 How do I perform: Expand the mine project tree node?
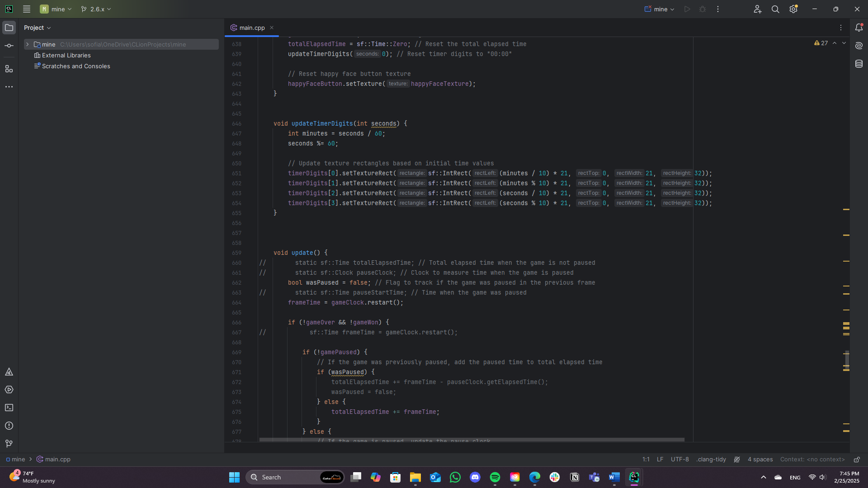28,44
